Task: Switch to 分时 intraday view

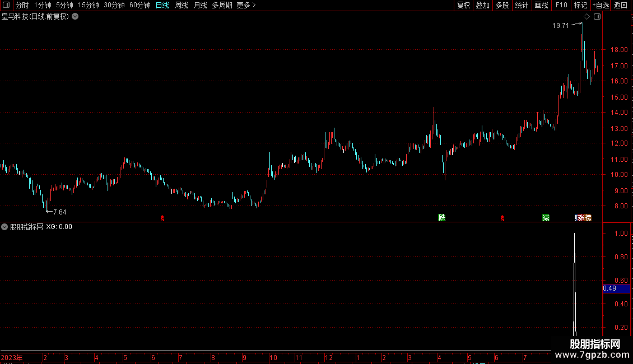Action: click(22, 5)
